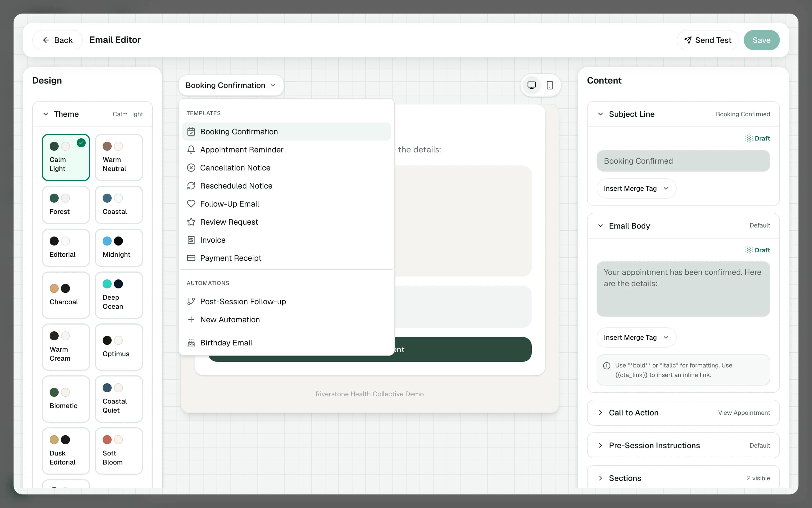Select the Warm Neutral theme
This screenshot has width=812, height=508.
(x=119, y=157)
